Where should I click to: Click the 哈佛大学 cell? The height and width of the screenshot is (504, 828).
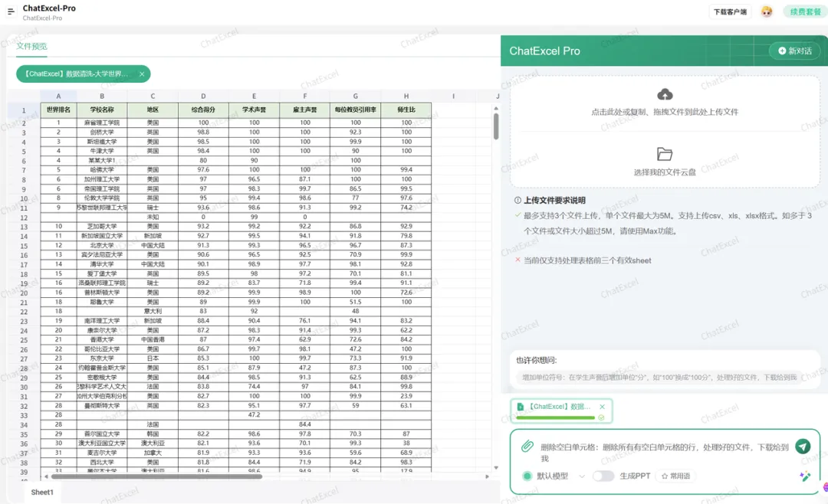pyautogui.click(x=102, y=170)
